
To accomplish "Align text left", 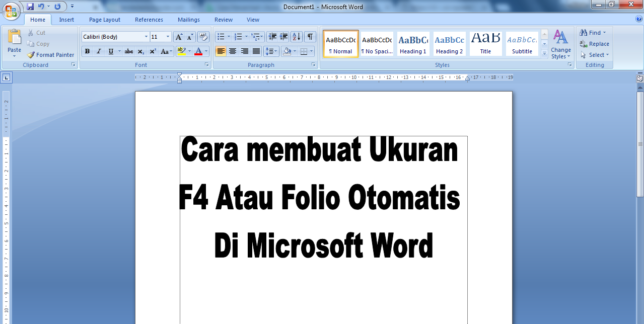I will tap(221, 51).
